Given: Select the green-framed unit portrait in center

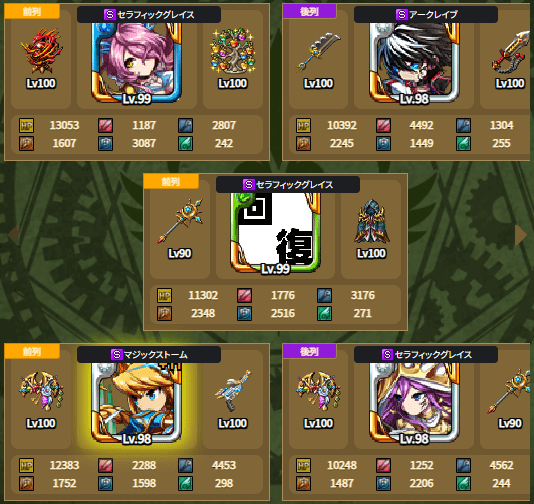Looking at the screenshot, I should point(276,233).
